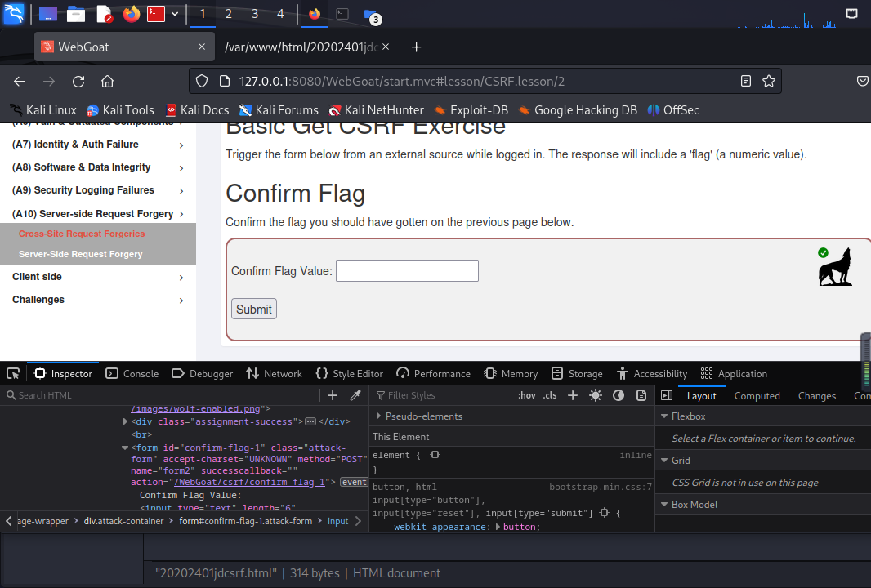Open the Kali applications menu
871x588 pixels.
coord(14,13)
